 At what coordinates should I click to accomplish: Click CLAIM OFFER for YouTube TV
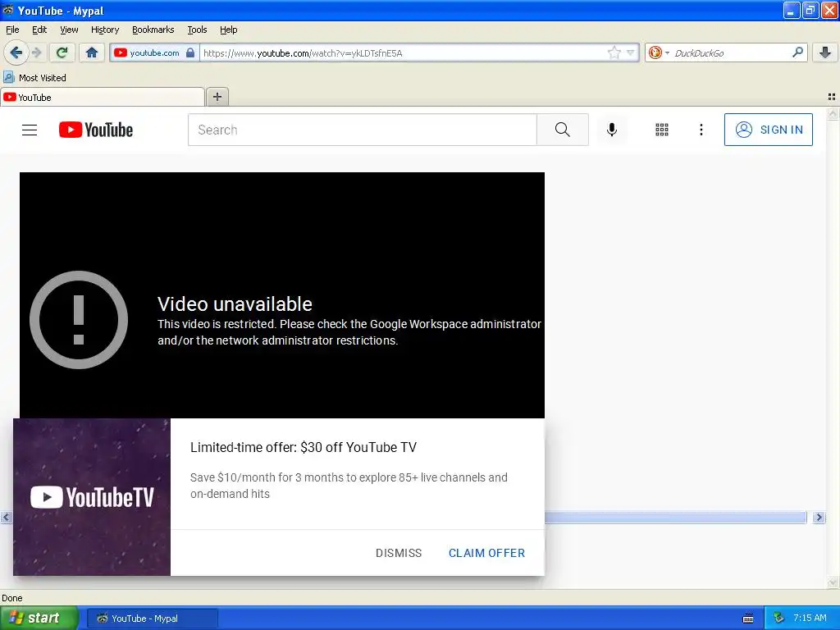click(486, 553)
